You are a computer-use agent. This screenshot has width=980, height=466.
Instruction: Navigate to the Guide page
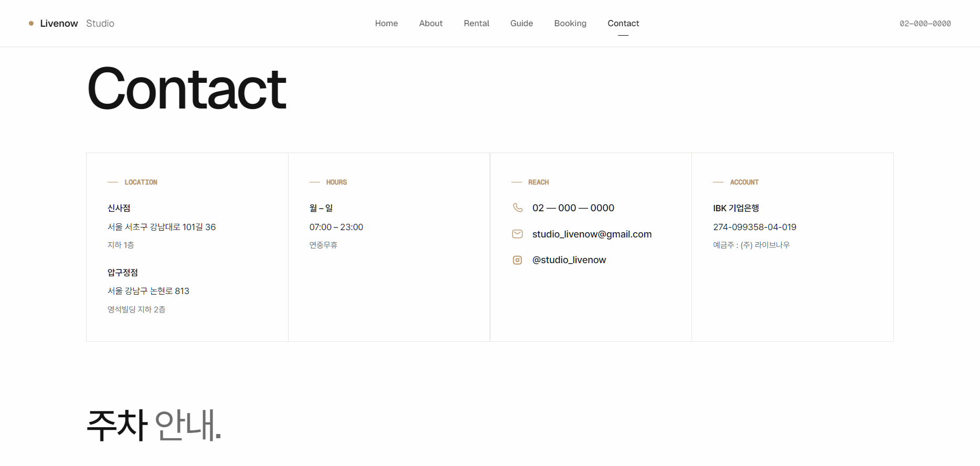click(x=521, y=23)
